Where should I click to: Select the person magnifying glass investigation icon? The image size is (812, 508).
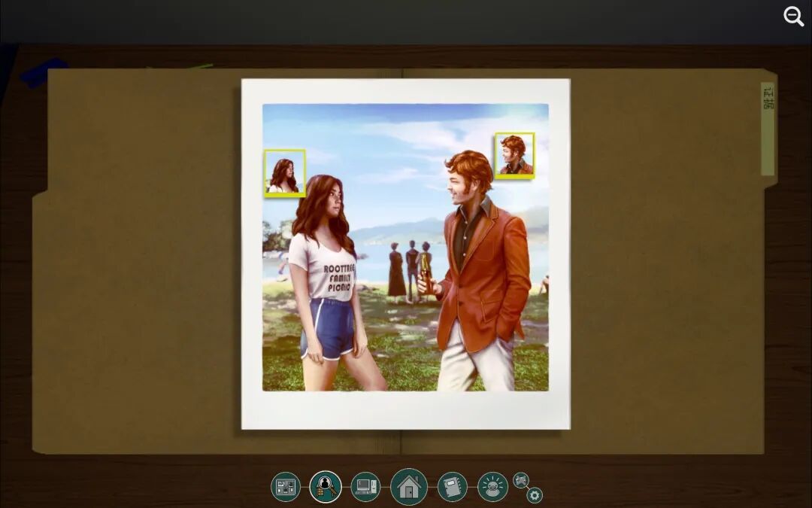pos(326,487)
